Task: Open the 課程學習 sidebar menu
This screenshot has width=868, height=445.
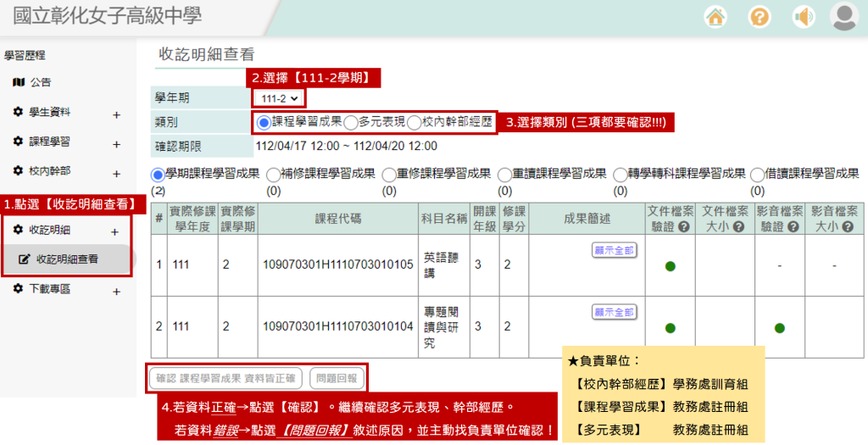Action: pos(50,142)
